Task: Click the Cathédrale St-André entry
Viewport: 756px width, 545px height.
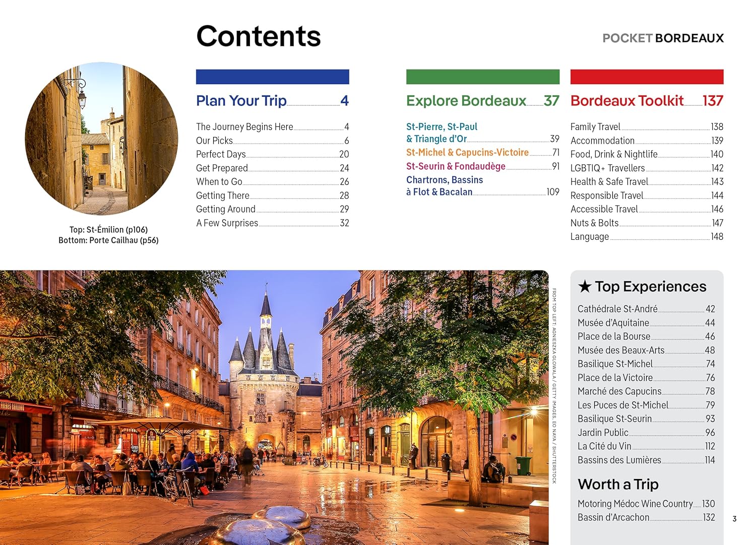Action: [617, 309]
